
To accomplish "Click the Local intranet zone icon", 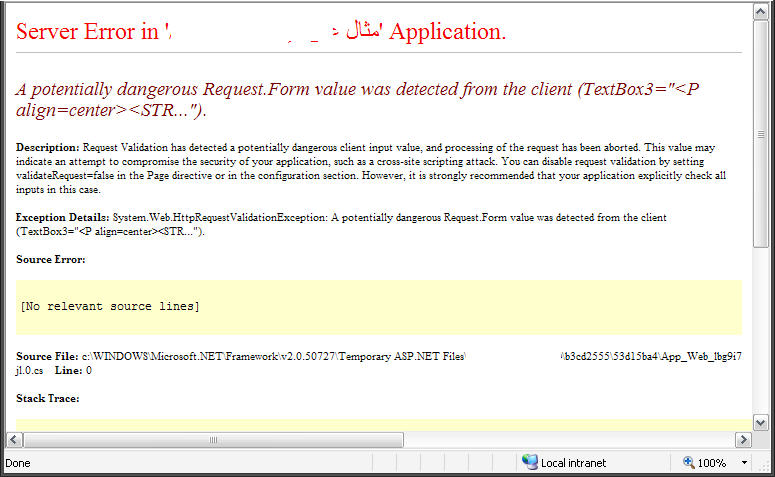I will coord(529,462).
